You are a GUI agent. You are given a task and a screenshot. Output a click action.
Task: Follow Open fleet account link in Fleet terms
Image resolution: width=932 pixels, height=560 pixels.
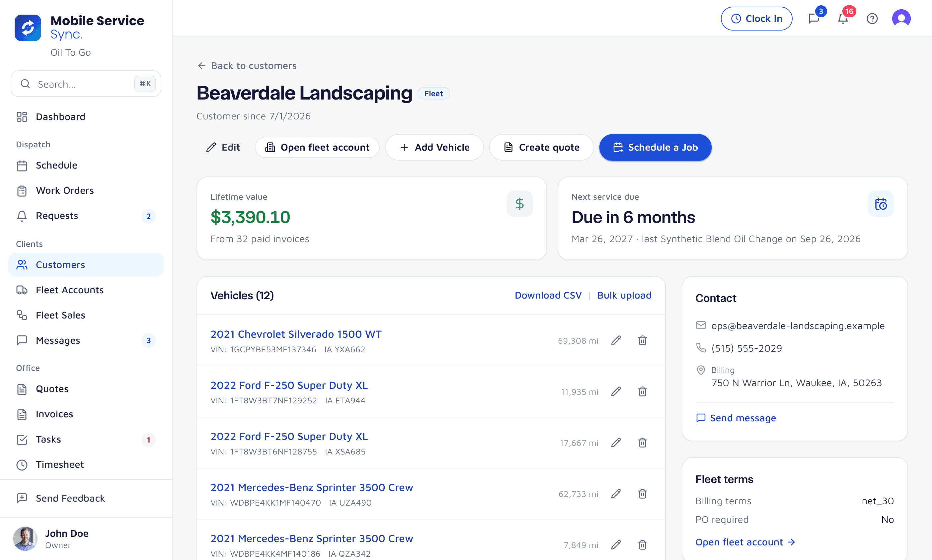pos(745,542)
